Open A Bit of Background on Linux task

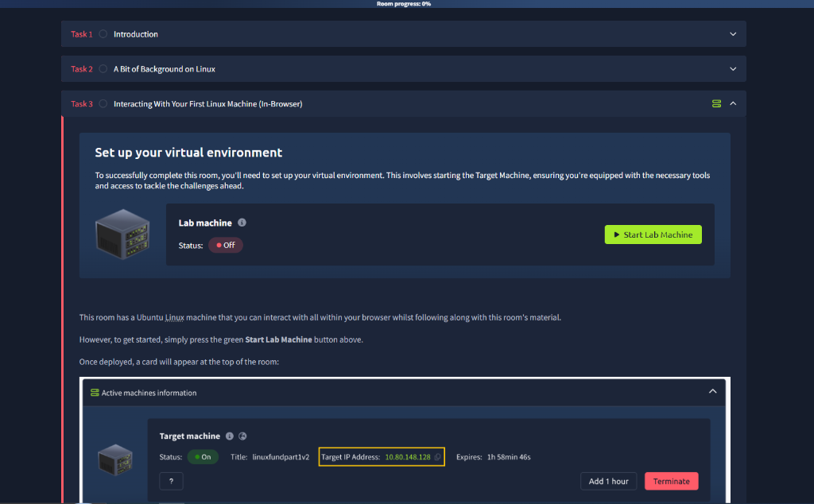click(x=164, y=69)
